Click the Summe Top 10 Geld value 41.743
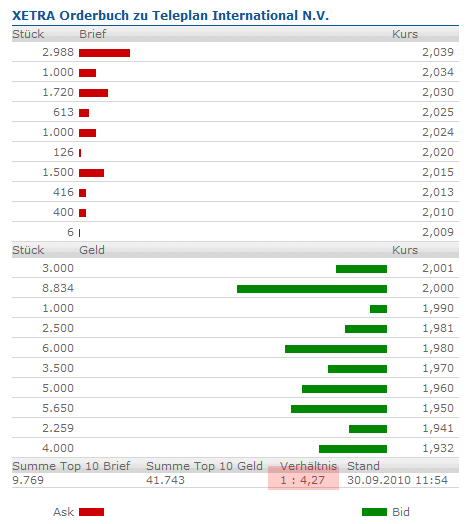Image resolution: width=470 pixels, height=524 pixels. coord(165,480)
